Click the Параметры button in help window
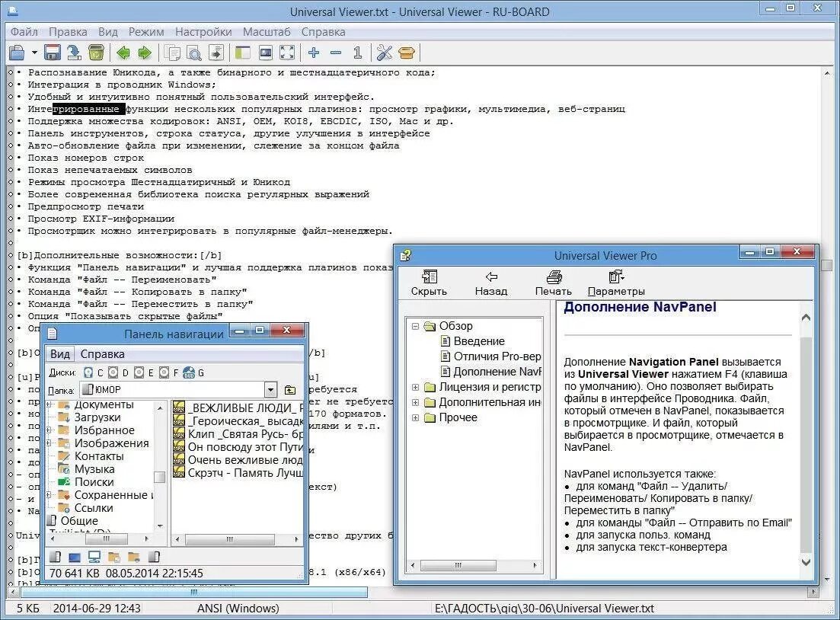 coord(616,283)
